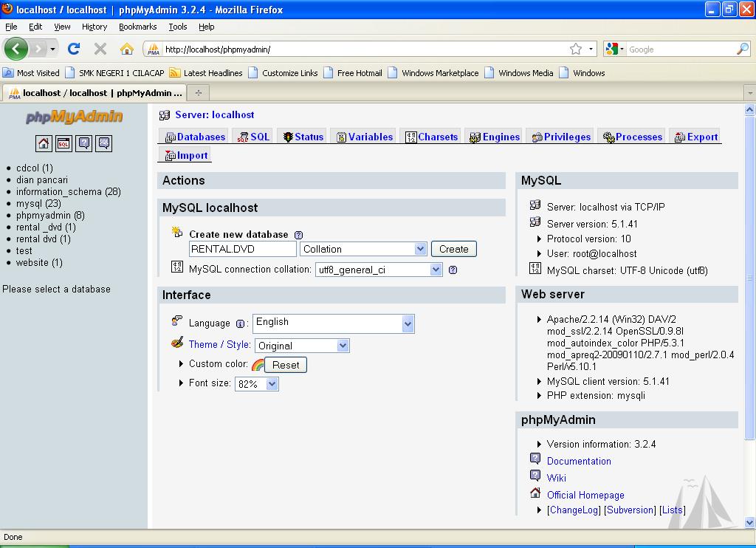Select the phpmyadmin (8) database
The height and width of the screenshot is (548, 756).
tap(50, 215)
